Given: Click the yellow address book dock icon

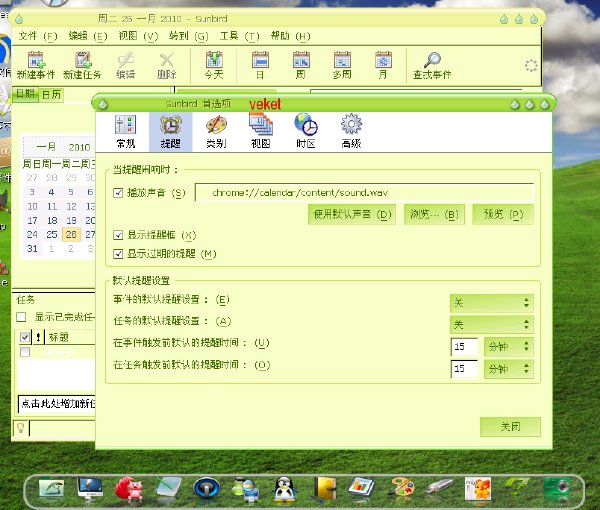Looking at the screenshot, I should [x=325, y=488].
